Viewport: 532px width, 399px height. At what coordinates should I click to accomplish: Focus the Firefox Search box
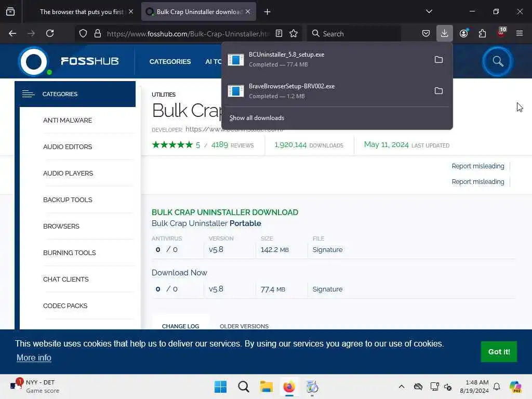pos(353,34)
